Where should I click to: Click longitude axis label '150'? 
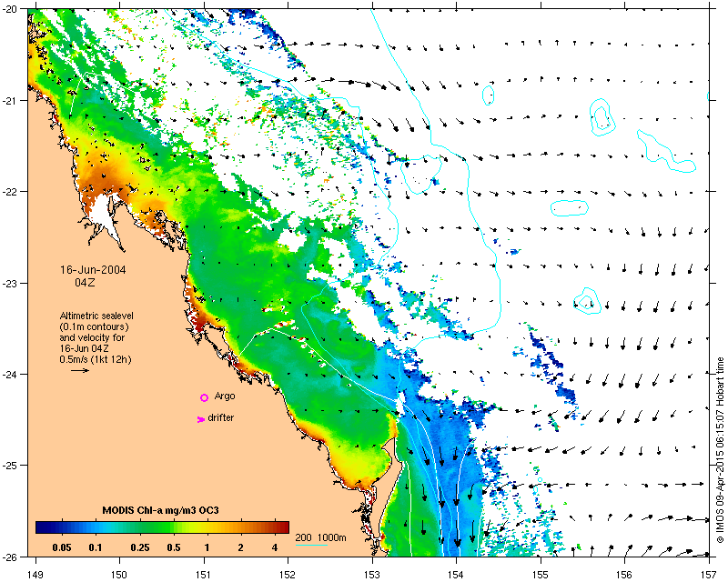119,575
